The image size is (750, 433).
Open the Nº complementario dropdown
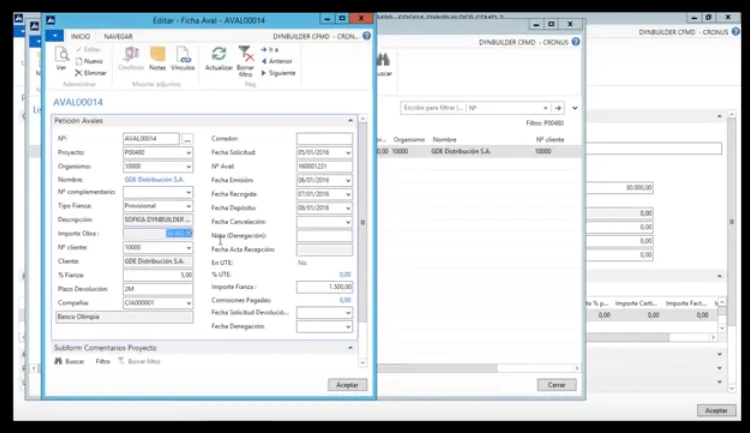point(188,192)
